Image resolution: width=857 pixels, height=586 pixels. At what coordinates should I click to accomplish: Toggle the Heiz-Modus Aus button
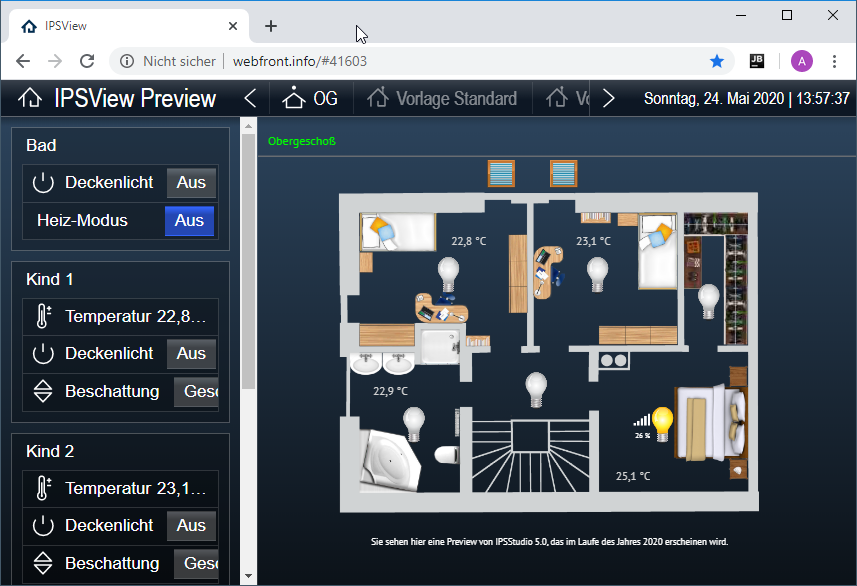click(x=189, y=221)
